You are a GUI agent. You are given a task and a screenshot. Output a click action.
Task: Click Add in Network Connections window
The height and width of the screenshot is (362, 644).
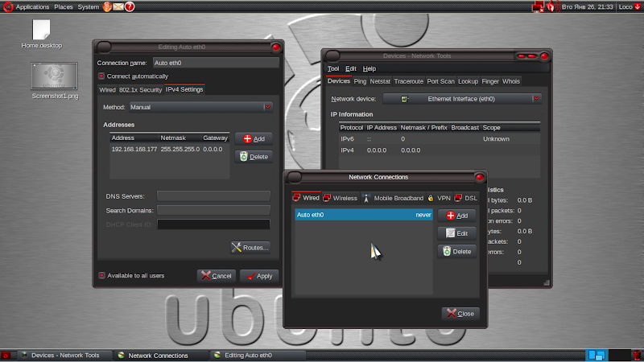(456, 216)
